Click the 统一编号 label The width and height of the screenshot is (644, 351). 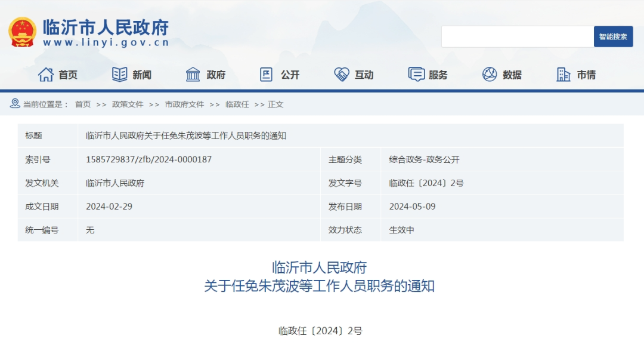pos(42,230)
